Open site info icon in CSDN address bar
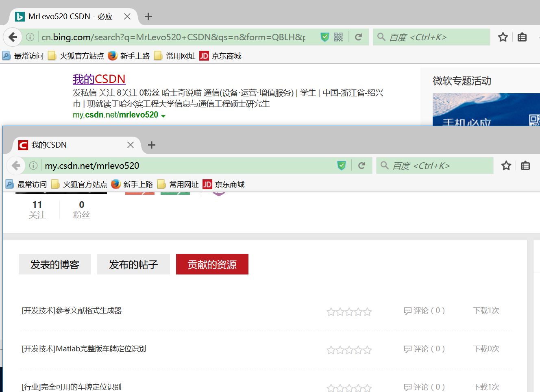540x392 pixels. pyautogui.click(x=33, y=166)
